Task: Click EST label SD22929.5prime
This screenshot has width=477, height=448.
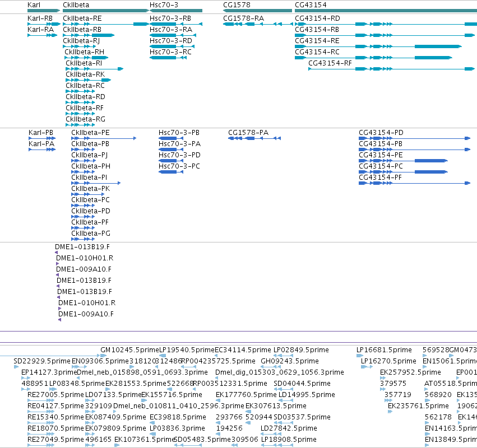Action: click(x=42, y=361)
